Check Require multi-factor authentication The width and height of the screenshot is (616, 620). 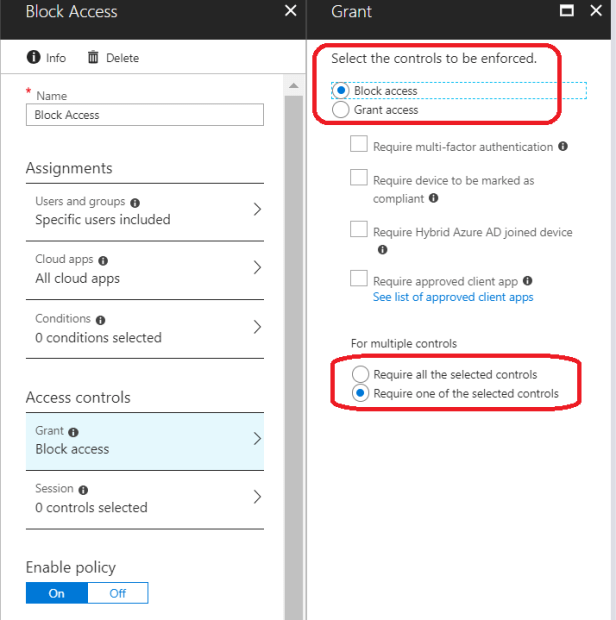click(359, 145)
